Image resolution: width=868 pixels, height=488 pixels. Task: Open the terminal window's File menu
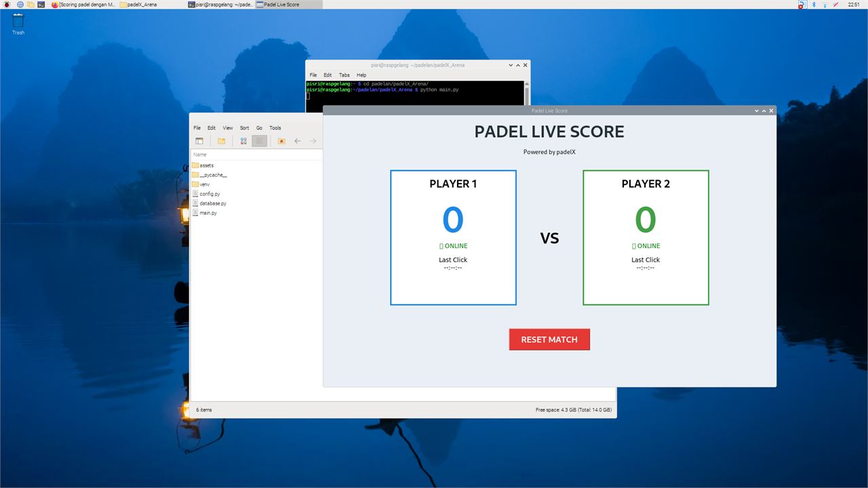[313, 75]
